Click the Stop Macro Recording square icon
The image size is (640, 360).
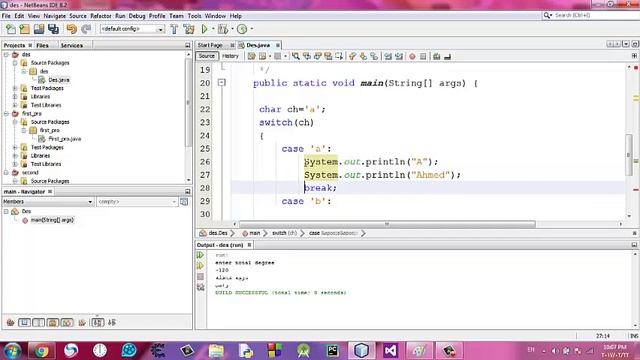(423, 56)
